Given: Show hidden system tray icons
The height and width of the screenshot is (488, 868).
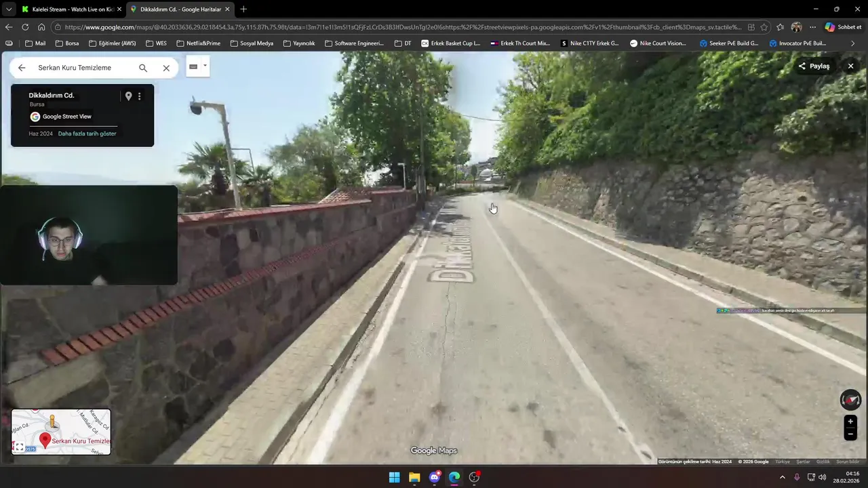Looking at the screenshot, I should pos(782,477).
